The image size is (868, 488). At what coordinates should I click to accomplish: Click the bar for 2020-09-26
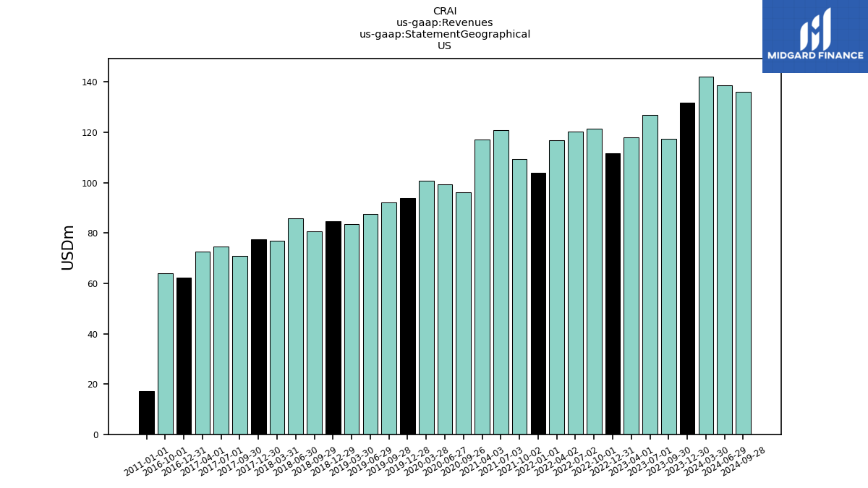coord(464,313)
